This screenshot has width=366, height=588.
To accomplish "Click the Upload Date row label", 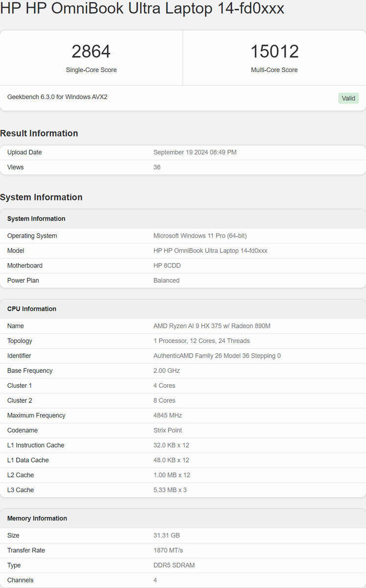I will tap(24, 152).
